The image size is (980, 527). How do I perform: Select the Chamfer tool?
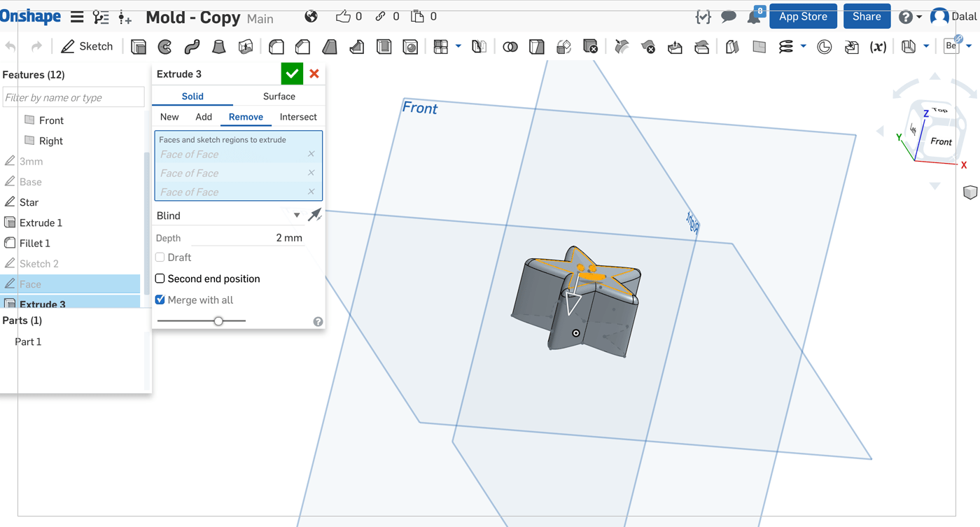(x=303, y=47)
